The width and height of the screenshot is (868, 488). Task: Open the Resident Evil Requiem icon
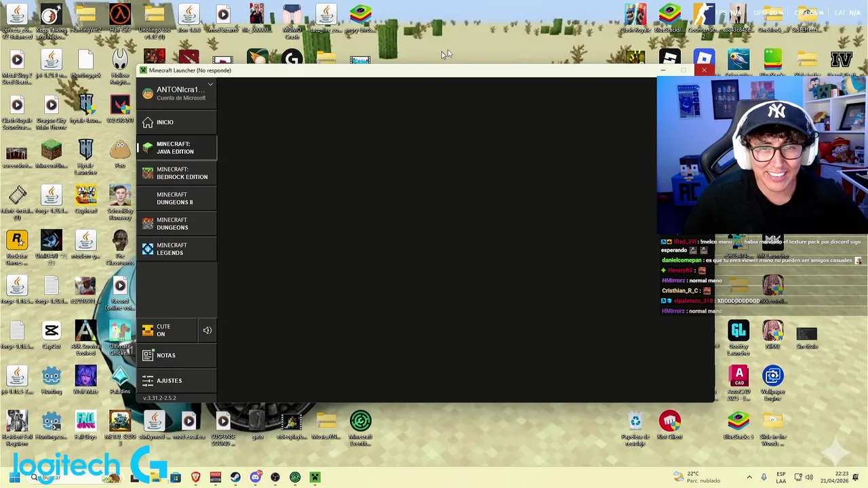point(17,429)
